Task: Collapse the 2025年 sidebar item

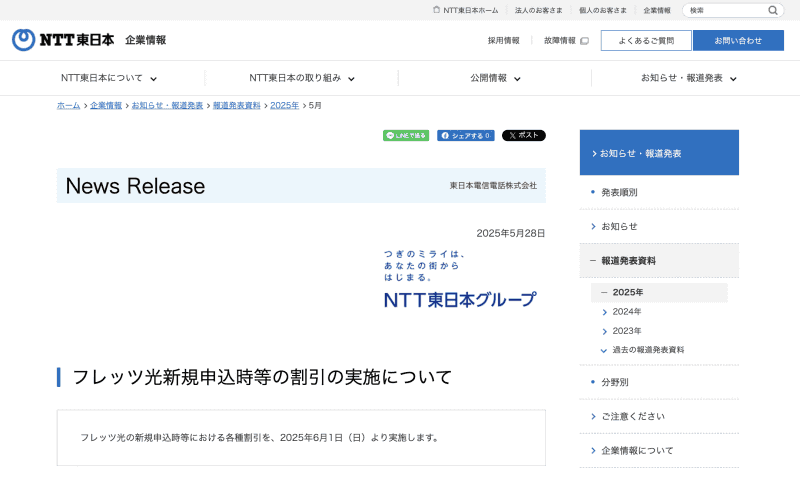Action: pyautogui.click(x=659, y=292)
